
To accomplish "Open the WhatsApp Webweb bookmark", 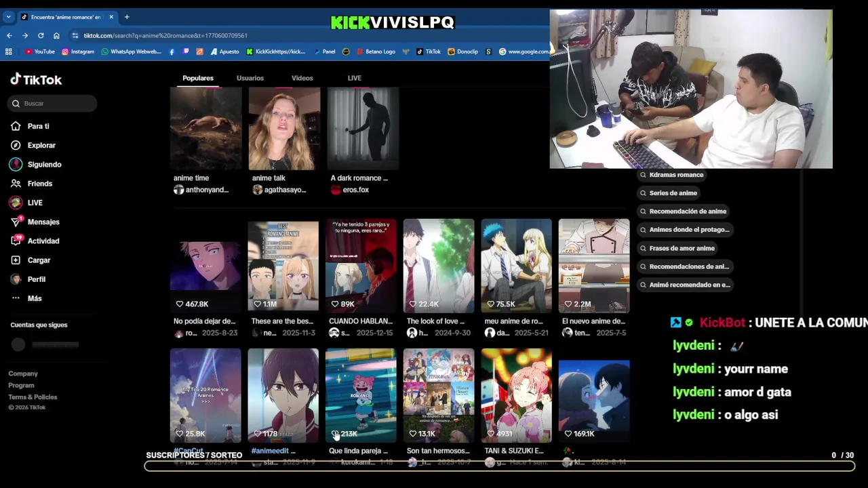I will point(132,52).
